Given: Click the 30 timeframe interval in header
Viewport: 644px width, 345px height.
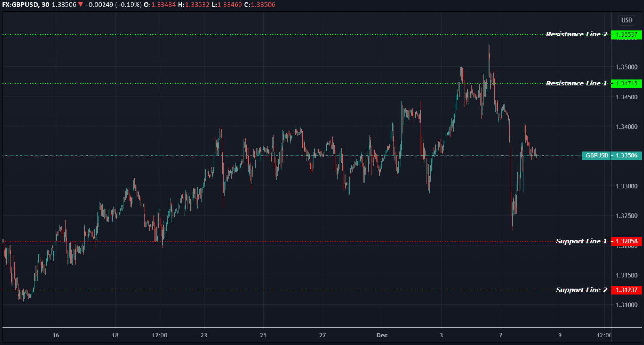Looking at the screenshot, I should (x=46, y=5).
